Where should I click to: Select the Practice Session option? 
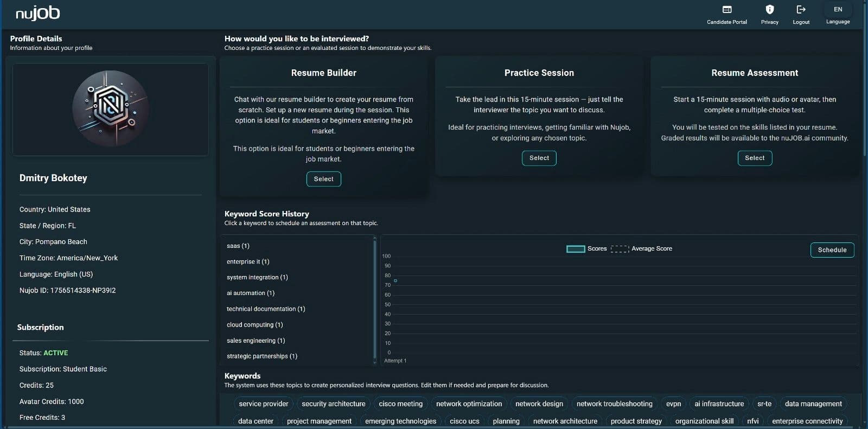539,158
